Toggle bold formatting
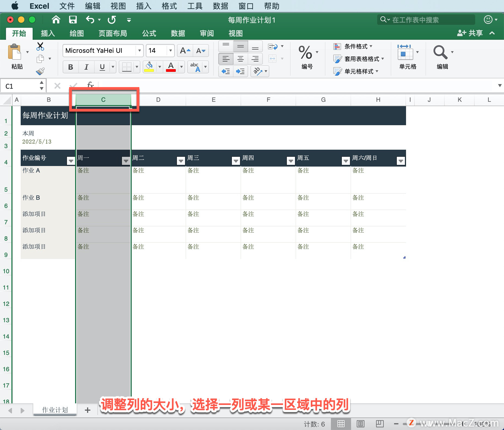Screen dimensions: 504x430 [x=70, y=67]
